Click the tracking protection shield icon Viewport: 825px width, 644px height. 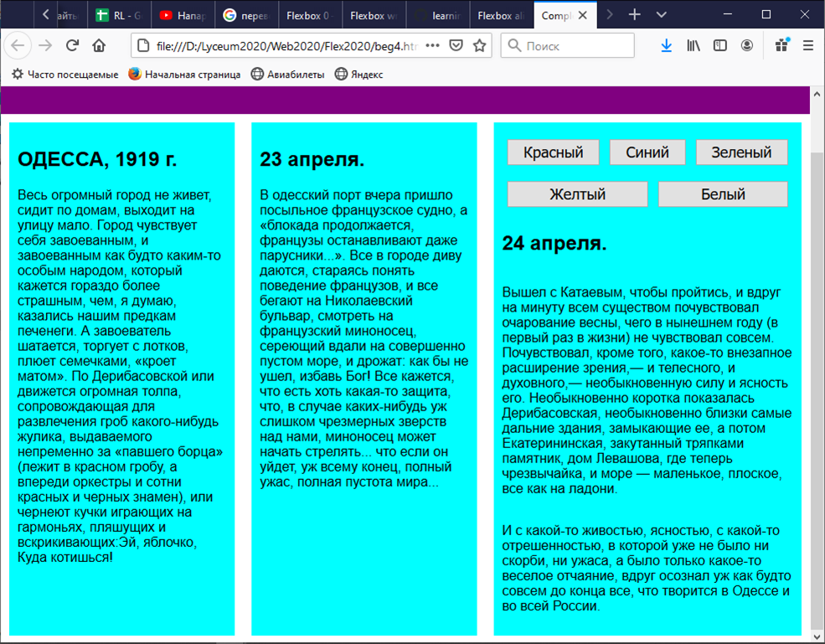[x=456, y=45]
